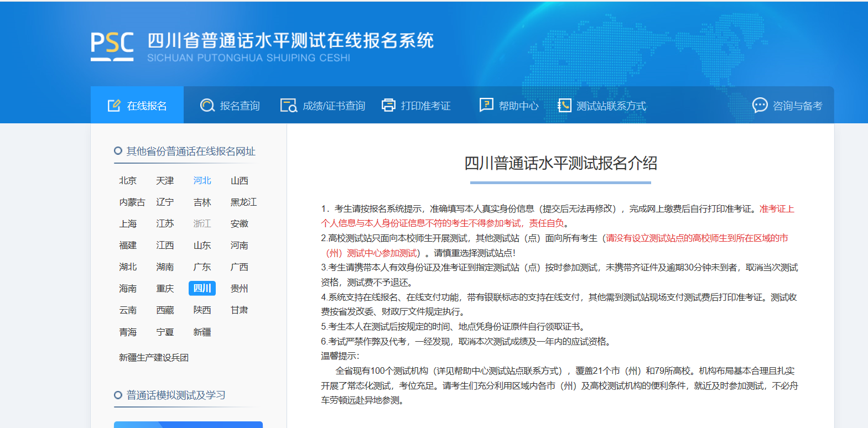868x428 pixels.
Task: Open the 广西 province link
Action: pos(240,267)
